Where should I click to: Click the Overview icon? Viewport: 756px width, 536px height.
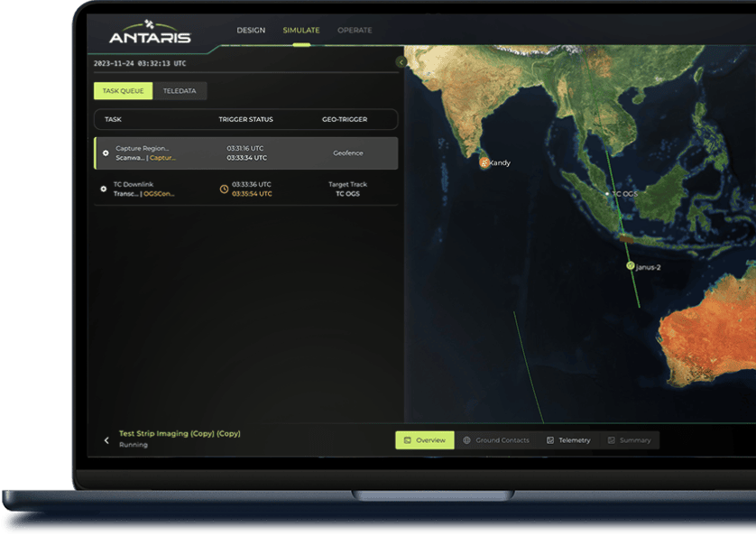tap(407, 440)
